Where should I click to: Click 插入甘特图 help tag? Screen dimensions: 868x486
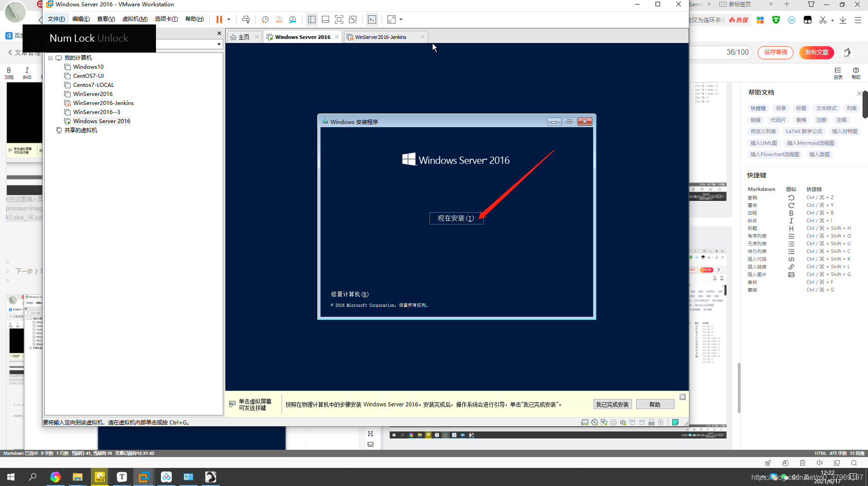pyautogui.click(x=844, y=132)
